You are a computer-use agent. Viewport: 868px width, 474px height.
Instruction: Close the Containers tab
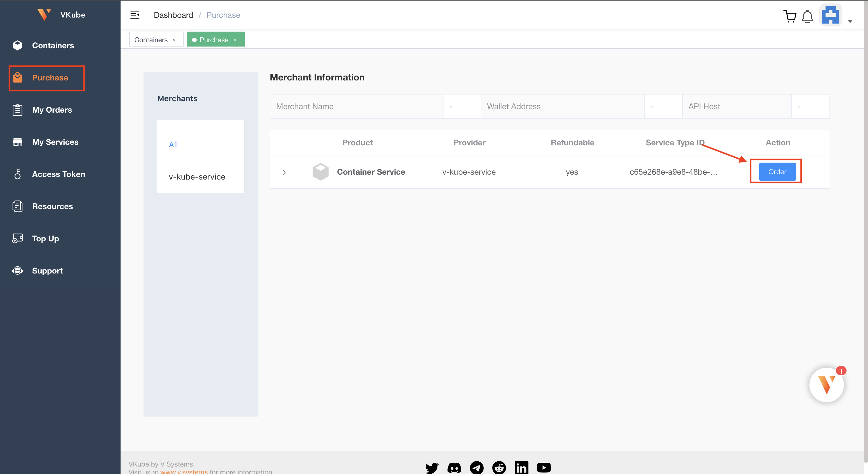(x=174, y=40)
